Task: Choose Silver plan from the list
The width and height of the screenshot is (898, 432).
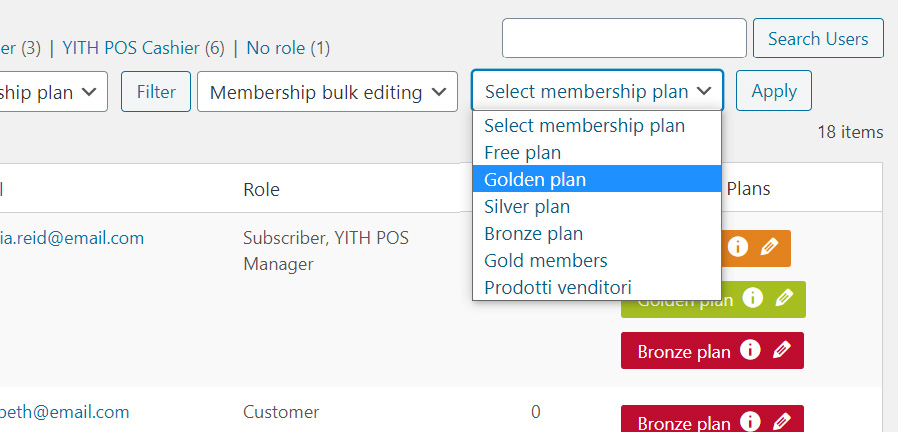Action: point(597,206)
